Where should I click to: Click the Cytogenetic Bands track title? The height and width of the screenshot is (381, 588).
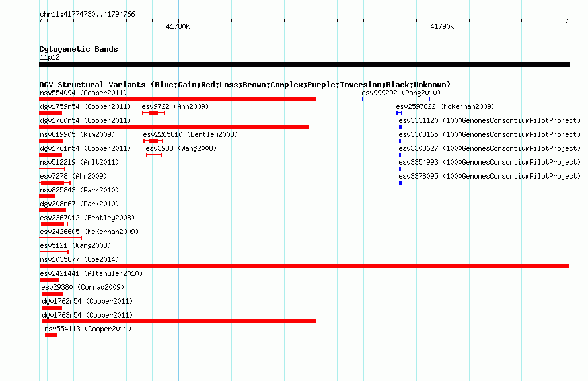79,49
